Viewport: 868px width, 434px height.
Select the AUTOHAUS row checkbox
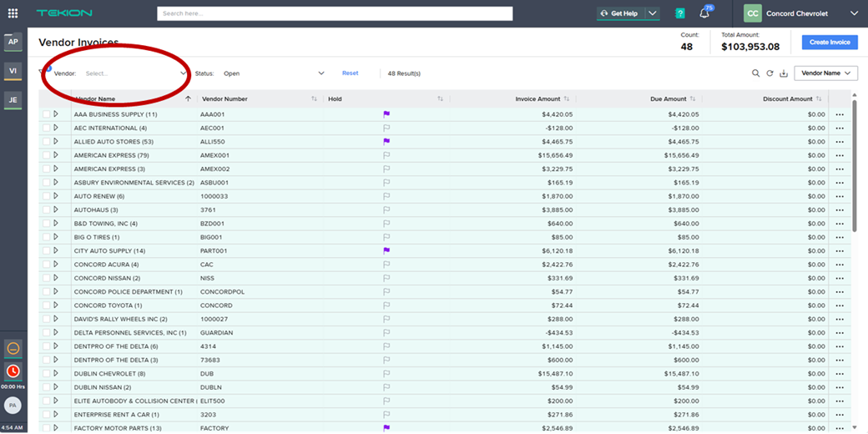tap(46, 209)
